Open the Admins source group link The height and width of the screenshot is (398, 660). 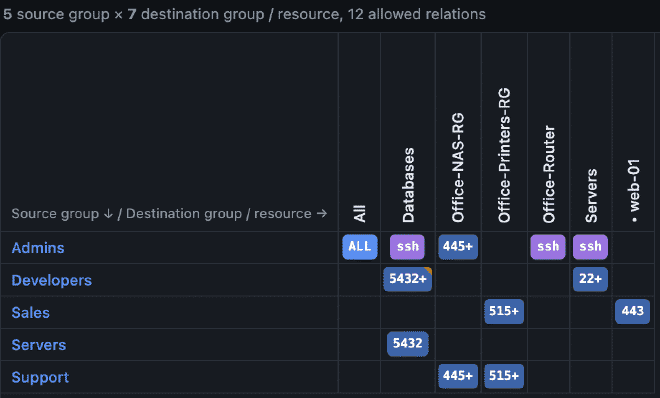38,248
